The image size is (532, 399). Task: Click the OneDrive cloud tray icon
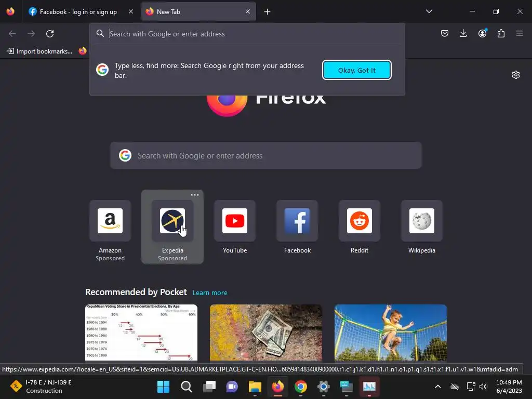(x=454, y=387)
